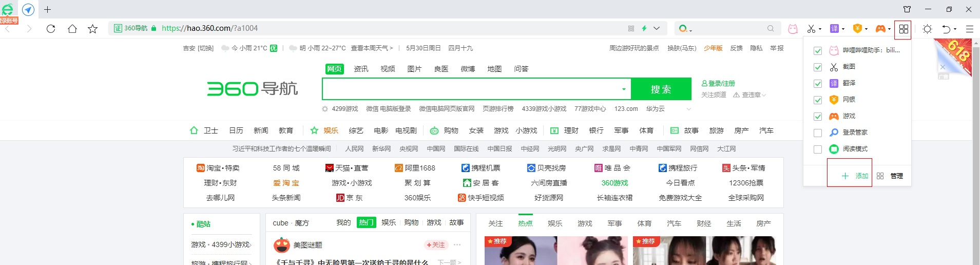This screenshot has height=265, width=980.
Task: Click the 添加 button in extensions panel
Action: click(855, 176)
